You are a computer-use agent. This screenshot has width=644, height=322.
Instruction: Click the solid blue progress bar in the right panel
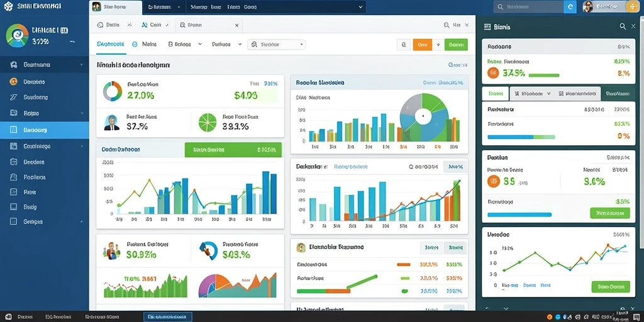coord(519,214)
